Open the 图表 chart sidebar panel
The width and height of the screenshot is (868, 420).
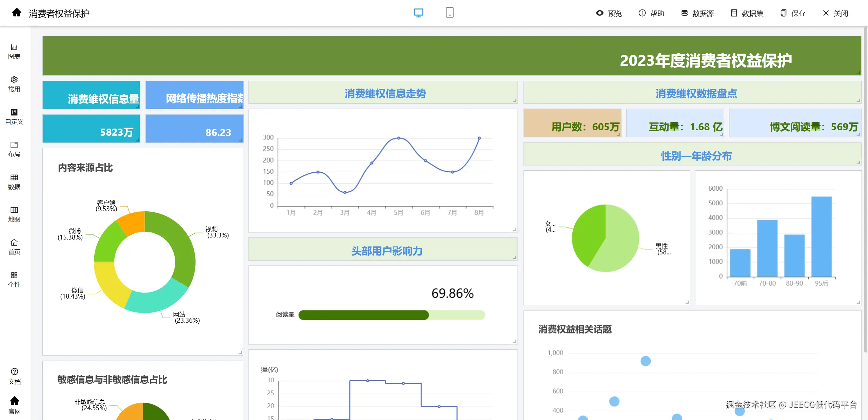pos(14,51)
